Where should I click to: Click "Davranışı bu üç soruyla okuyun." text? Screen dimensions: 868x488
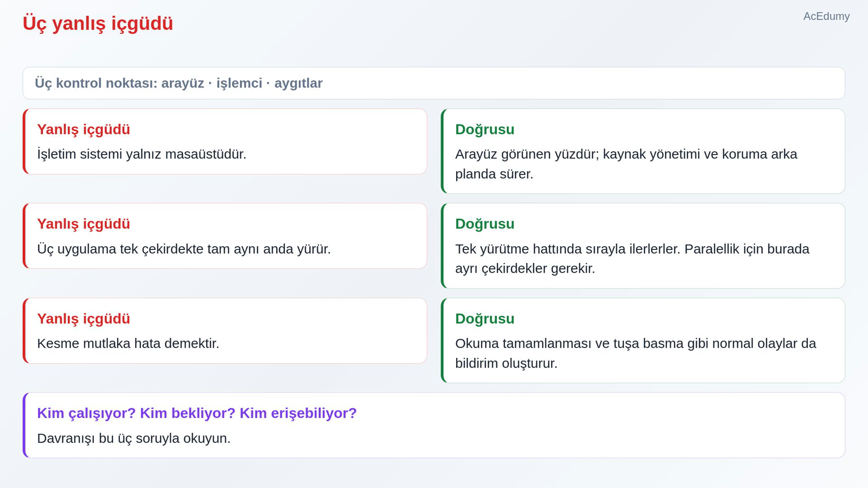[134, 438]
